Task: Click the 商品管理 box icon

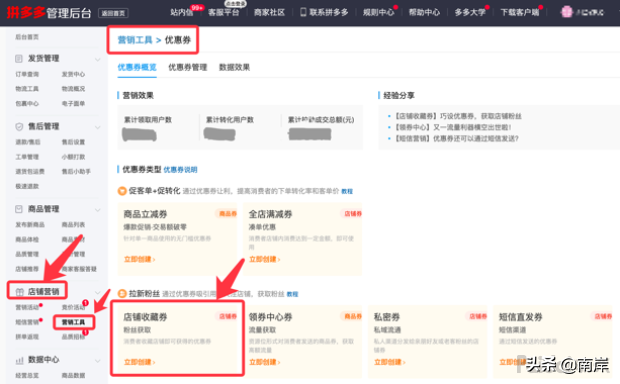Action: (19, 209)
